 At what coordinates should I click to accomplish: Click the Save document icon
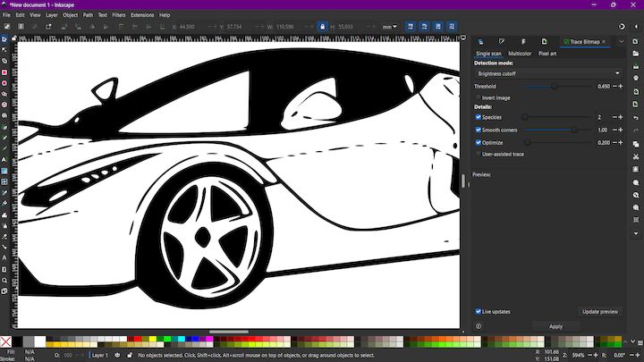635,66
